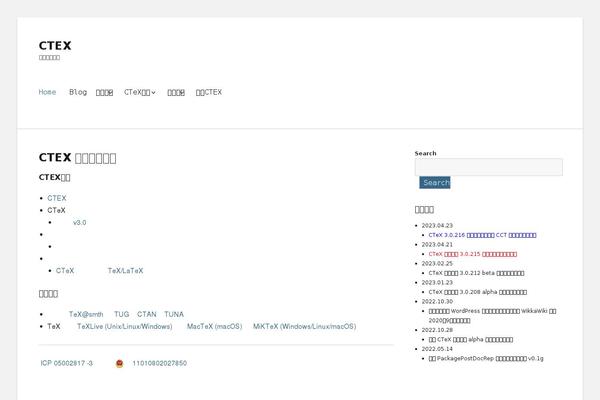Go to the Home menu item
Image resolution: width=600 pixels, height=400 pixels.
pos(47,92)
